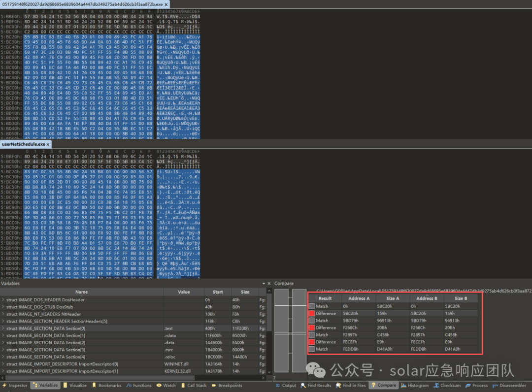Click the left file bar in compare graph
The height and width of the screenshot is (392, 532).
click(281, 330)
